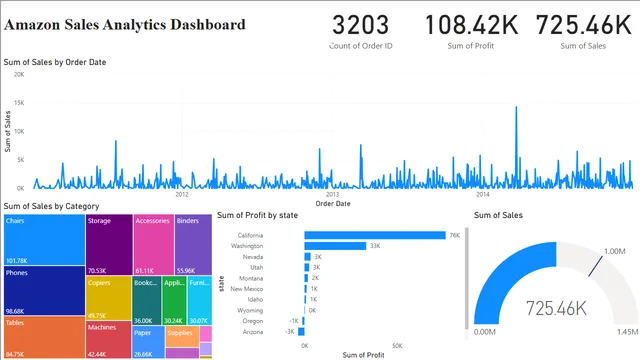Click the gauge maximum label 1.45M

click(627, 332)
